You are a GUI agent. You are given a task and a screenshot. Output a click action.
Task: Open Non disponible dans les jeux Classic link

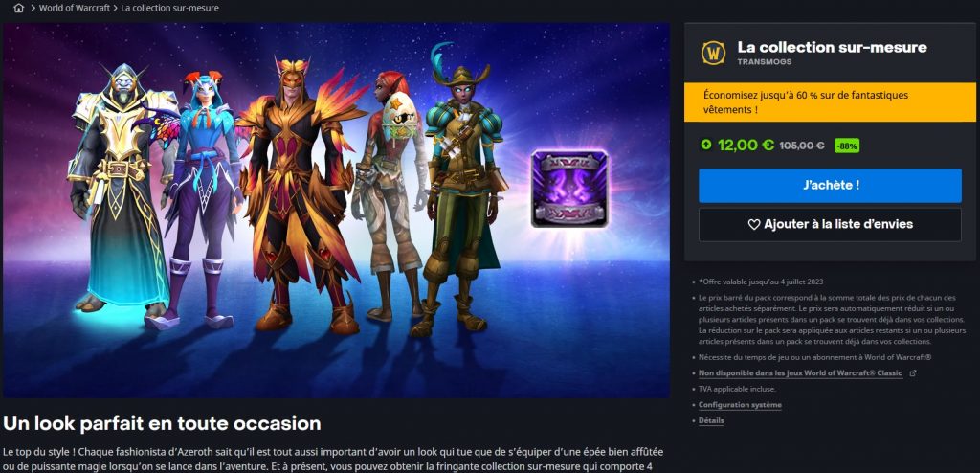(x=800, y=373)
